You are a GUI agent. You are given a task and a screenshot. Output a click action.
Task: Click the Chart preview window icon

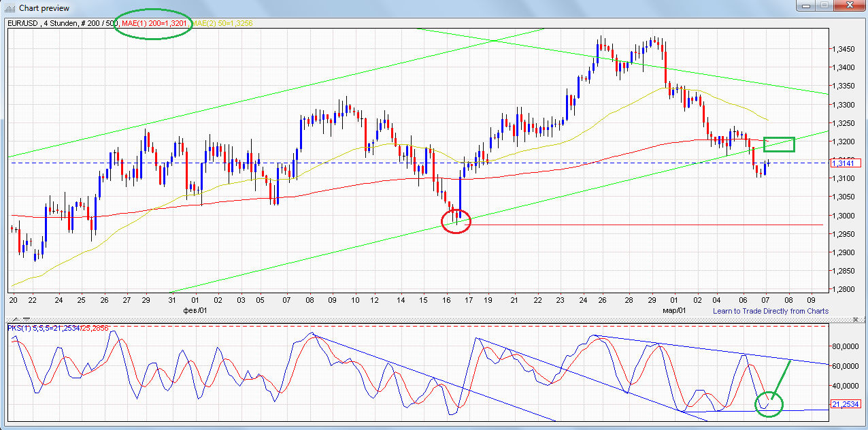point(10,7)
